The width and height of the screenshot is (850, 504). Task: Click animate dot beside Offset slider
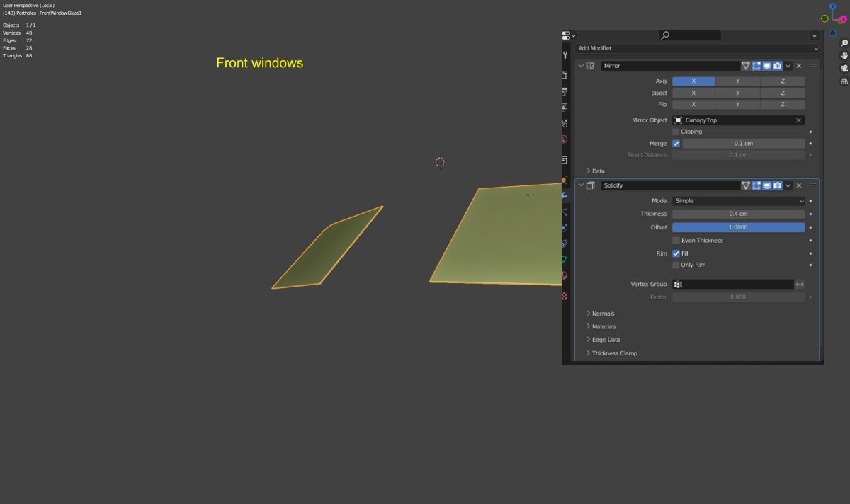810,227
